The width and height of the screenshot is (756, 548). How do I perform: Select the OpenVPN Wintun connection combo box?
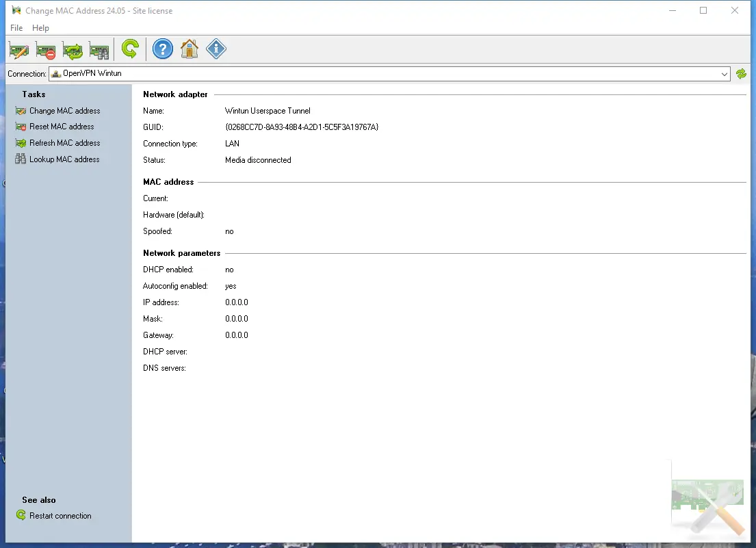[389, 74]
